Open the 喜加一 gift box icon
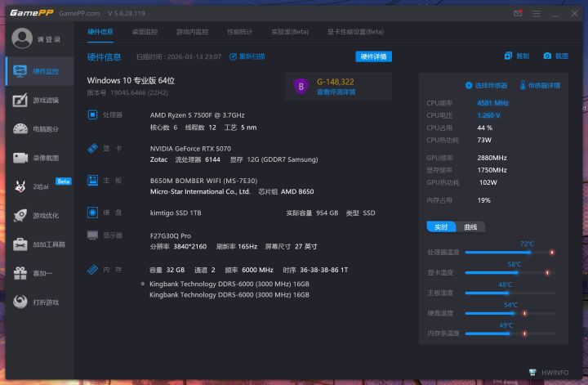The image size is (588, 385). coord(20,273)
